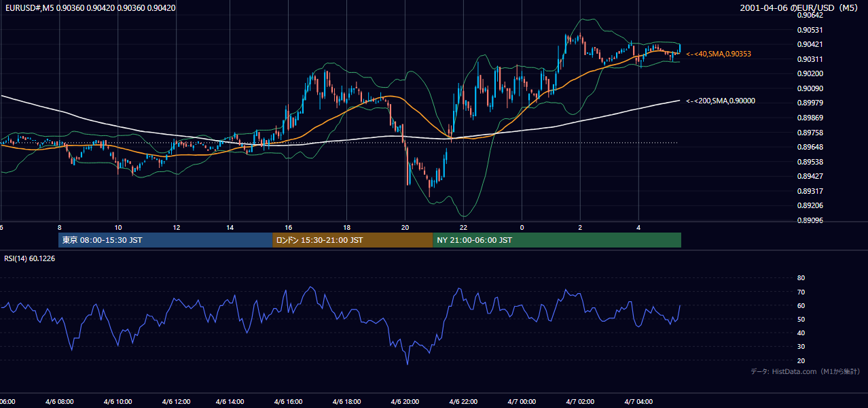
Task: Click hour label 10 under the price chart
Action: 118,227
